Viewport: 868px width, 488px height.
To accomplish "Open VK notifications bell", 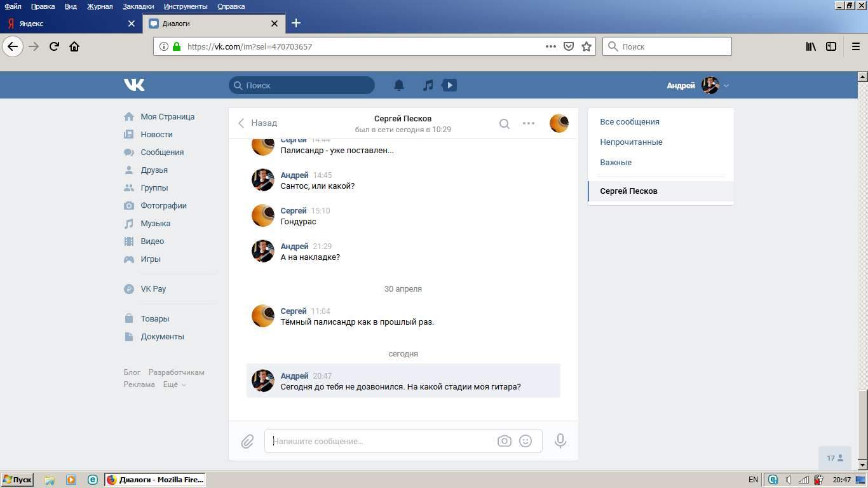I will click(399, 85).
